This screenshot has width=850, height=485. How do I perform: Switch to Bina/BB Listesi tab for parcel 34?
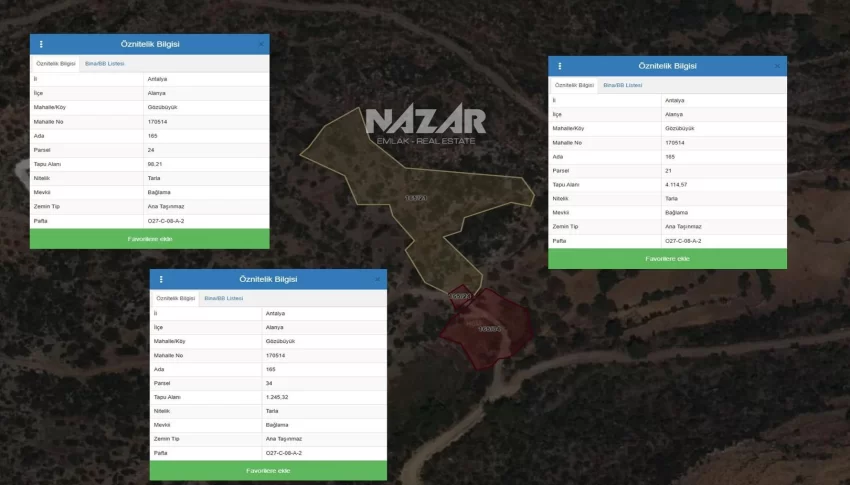[224, 298]
